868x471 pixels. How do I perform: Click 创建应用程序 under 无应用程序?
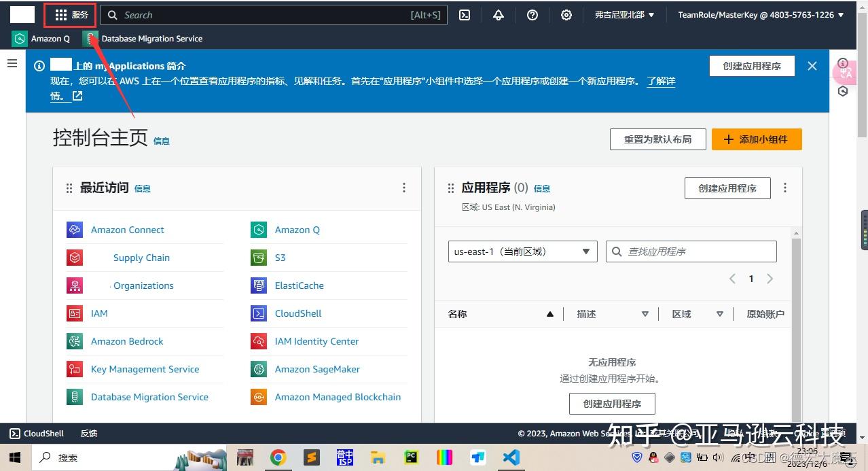[x=612, y=404]
